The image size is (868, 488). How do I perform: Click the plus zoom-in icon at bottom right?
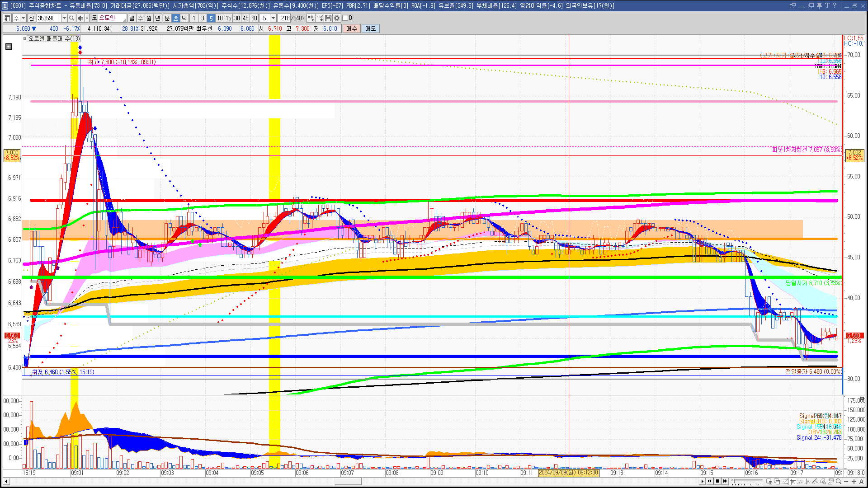[854, 482]
